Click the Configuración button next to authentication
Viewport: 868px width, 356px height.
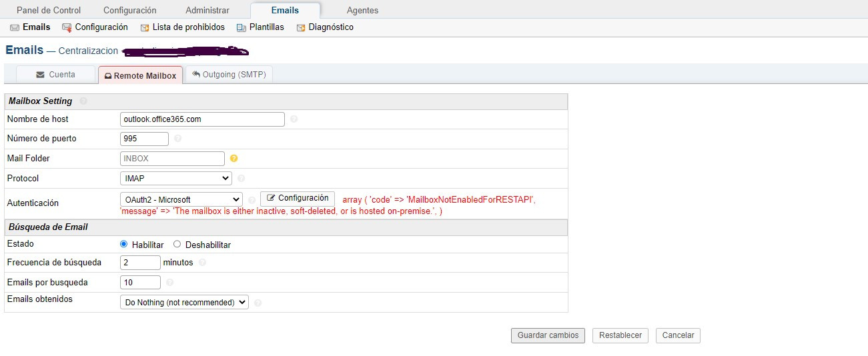(x=298, y=199)
